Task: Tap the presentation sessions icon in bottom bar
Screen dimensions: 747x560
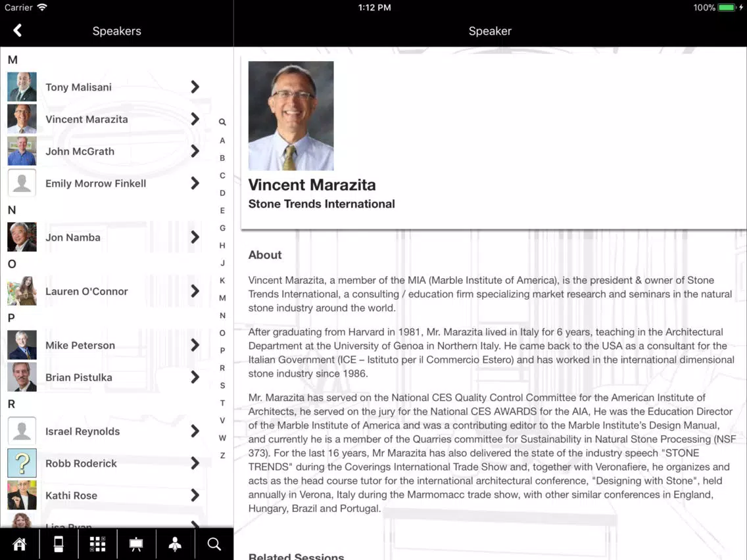Action: [x=136, y=544]
